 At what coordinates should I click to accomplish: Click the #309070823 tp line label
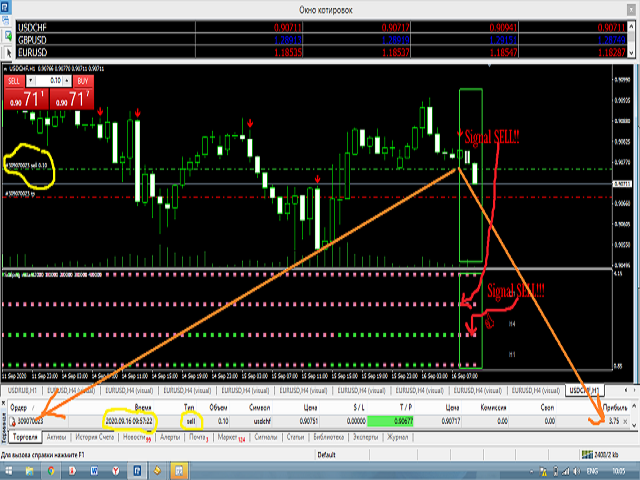click(x=20, y=193)
